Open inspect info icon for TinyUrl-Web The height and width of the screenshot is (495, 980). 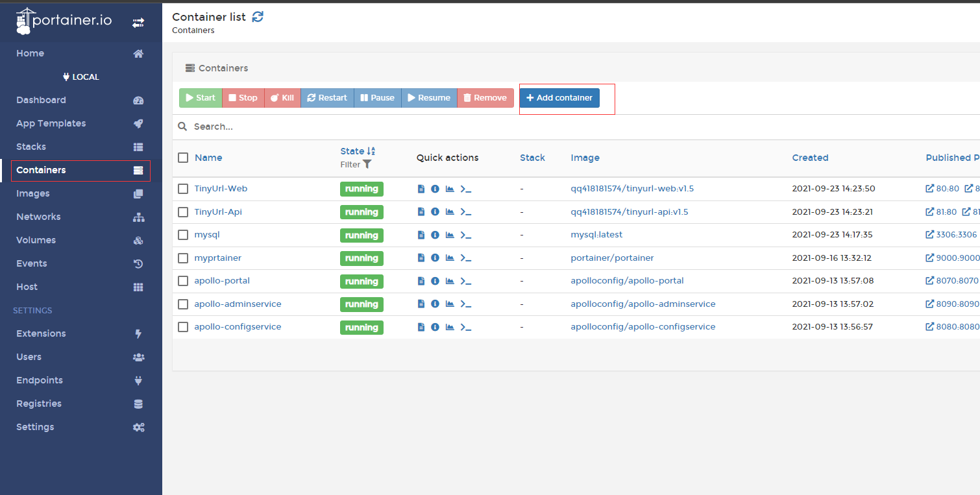pos(435,189)
